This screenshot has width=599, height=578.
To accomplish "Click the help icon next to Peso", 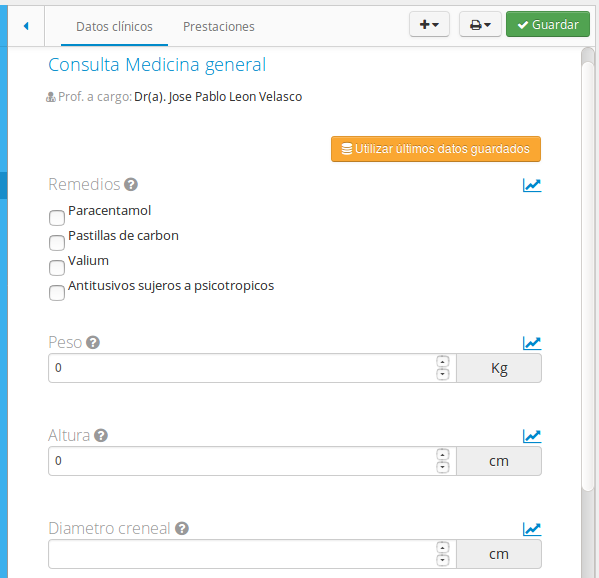I will pyautogui.click(x=93, y=342).
